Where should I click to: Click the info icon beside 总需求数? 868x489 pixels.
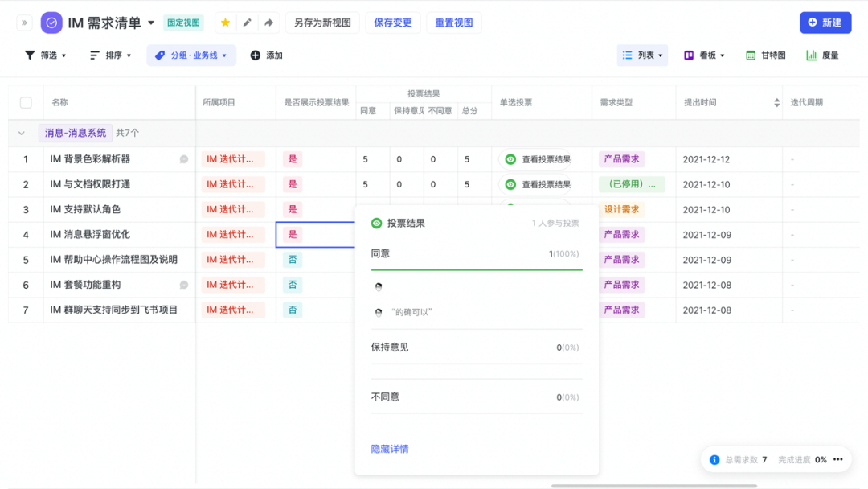coord(714,459)
